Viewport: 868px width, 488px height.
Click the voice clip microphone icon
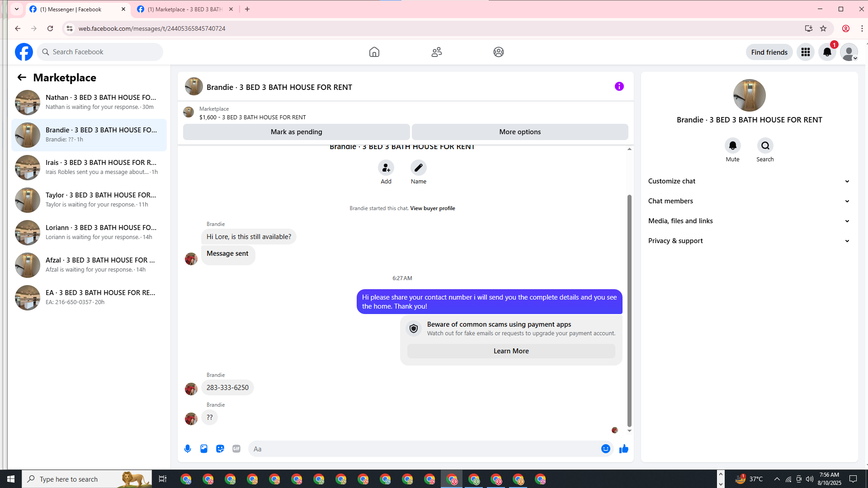[188, 449]
